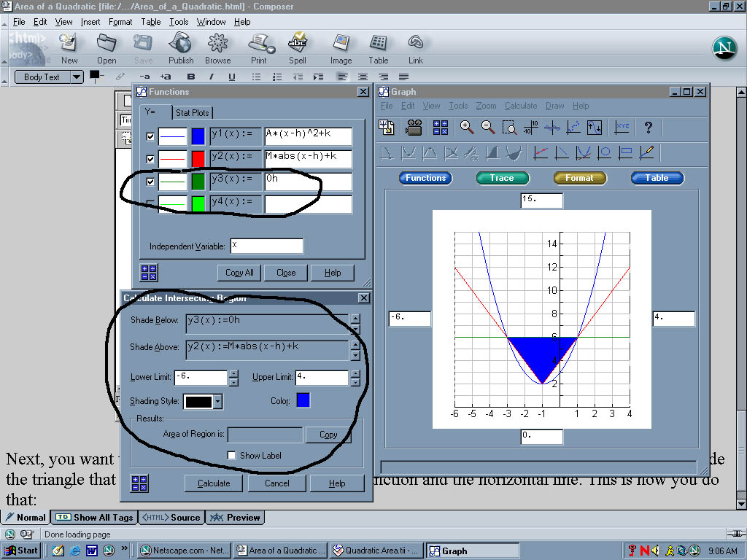Expand the Shading Style dropdown

[x=217, y=402]
